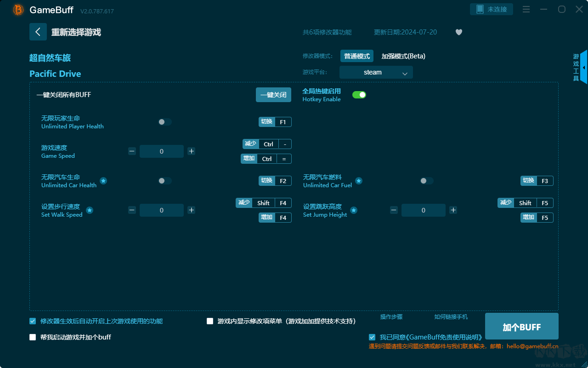Switch to 加强模式(Beta) mode
Image resolution: width=588 pixels, height=368 pixels.
click(403, 56)
